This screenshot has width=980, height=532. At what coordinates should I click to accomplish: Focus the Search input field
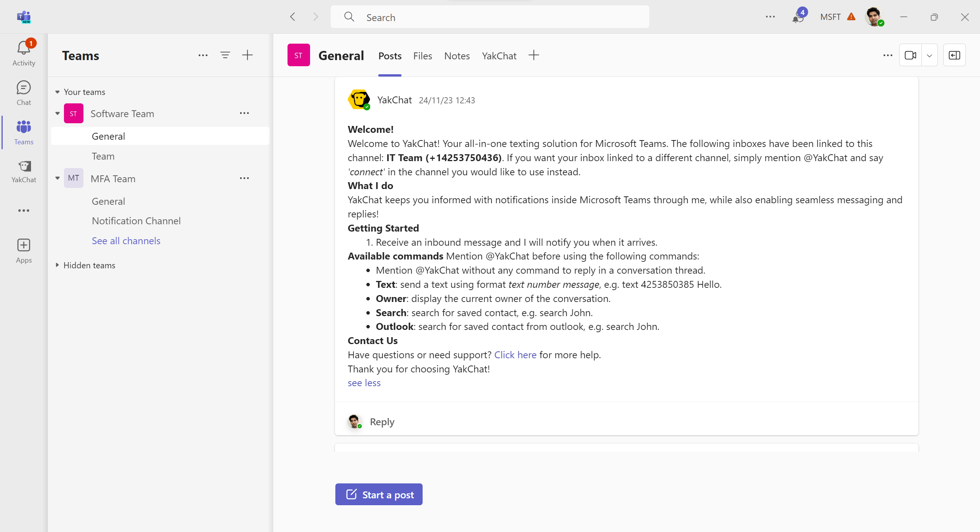[x=490, y=17]
